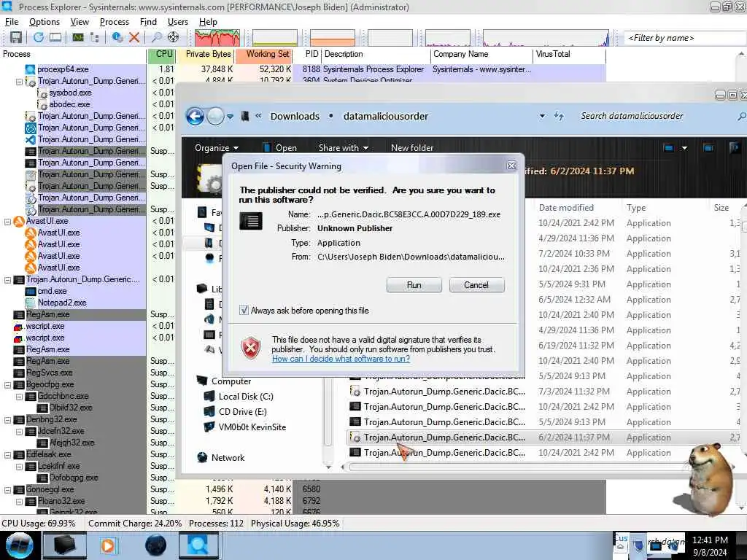Click the orange physical memory graph in toolbar

333,38
